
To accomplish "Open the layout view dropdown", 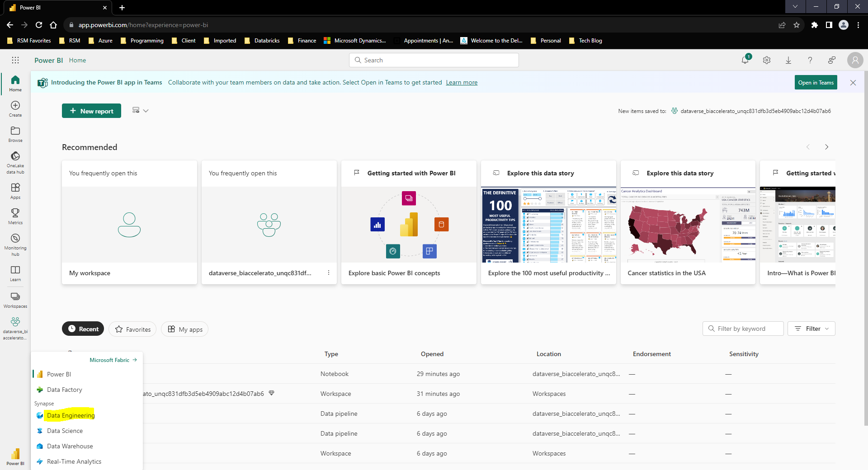I will [140, 111].
